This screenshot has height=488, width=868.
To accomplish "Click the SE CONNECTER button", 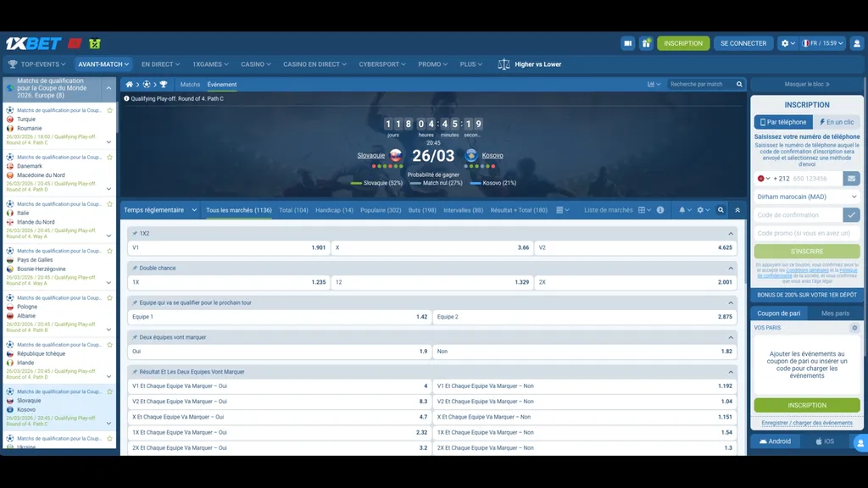I will [x=743, y=43].
